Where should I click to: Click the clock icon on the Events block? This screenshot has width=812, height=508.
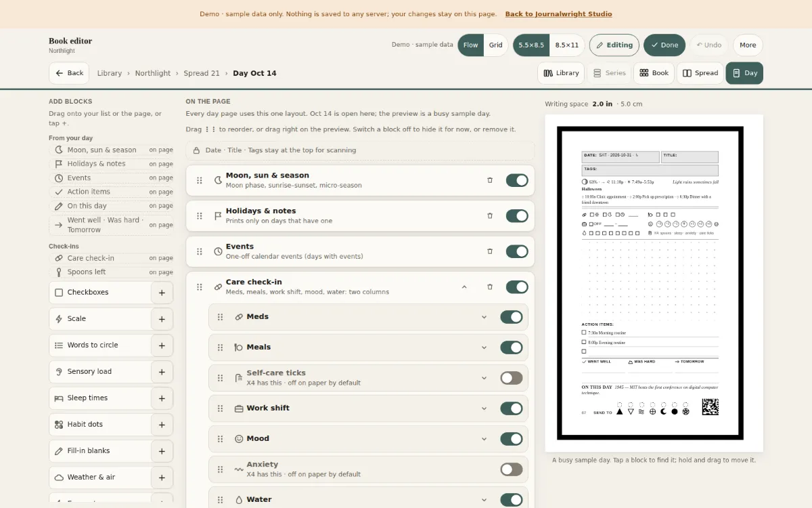point(218,251)
